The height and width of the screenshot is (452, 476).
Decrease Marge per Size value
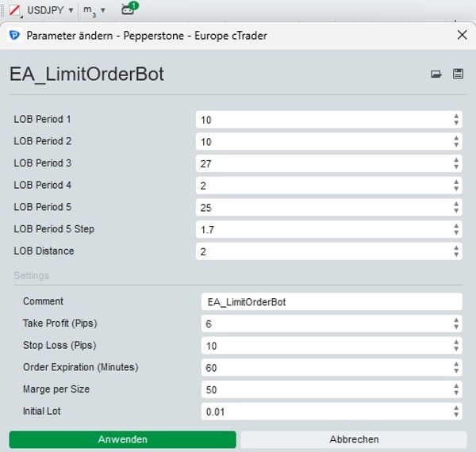click(x=456, y=393)
